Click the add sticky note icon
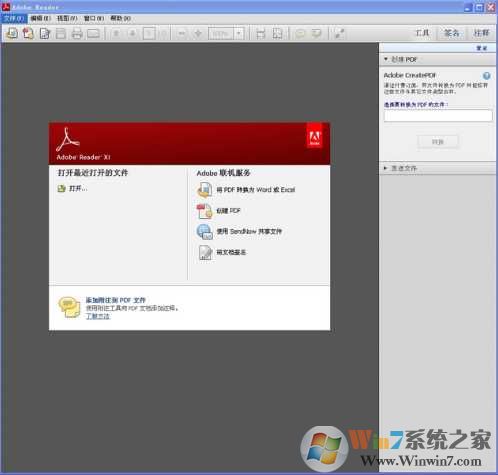 tap(300, 33)
